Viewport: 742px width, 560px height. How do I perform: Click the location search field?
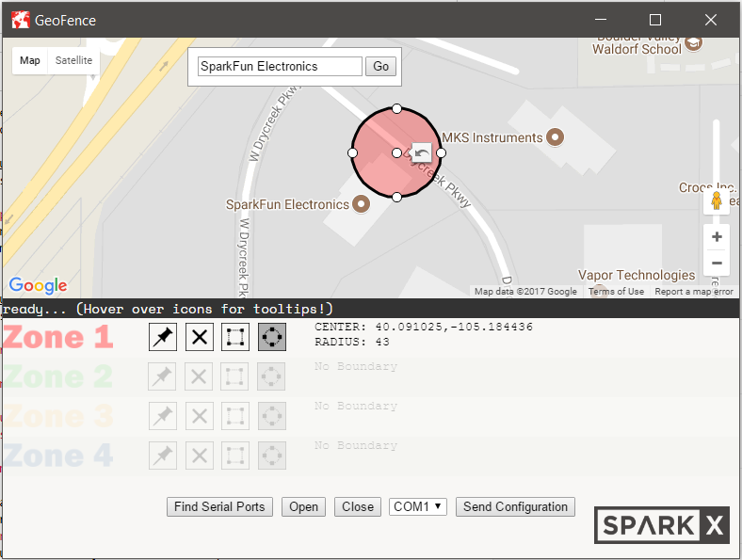pyautogui.click(x=281, y=66)
